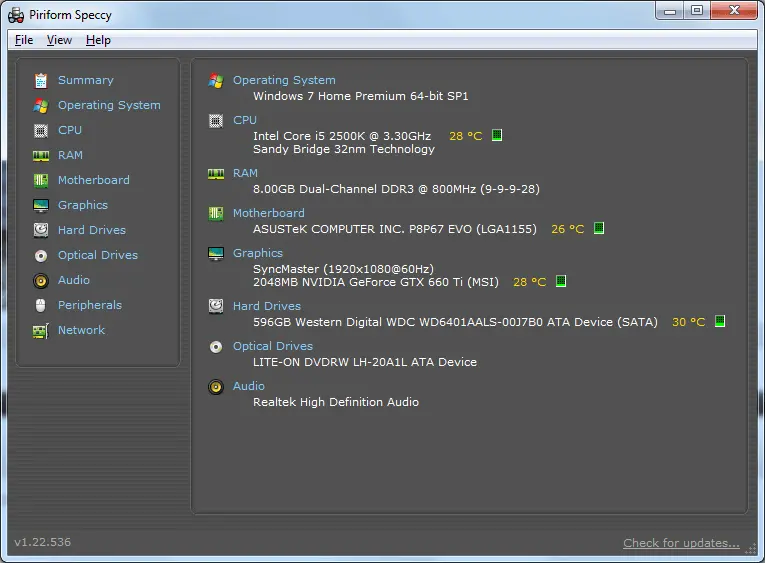Click the Graphics monitor icon in sidebar
This screenshot has height=563, width=765.
(x=41, y=205)
